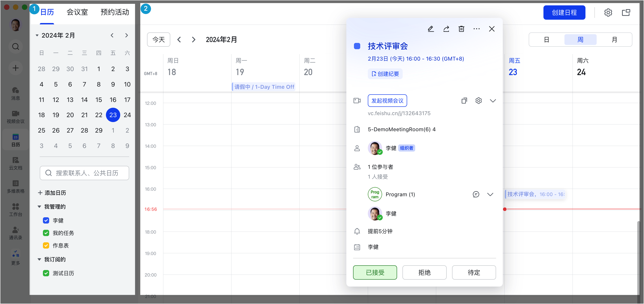Switch to 月 view
The height and width of the screenshot is (304, 644).
point(614,40)
